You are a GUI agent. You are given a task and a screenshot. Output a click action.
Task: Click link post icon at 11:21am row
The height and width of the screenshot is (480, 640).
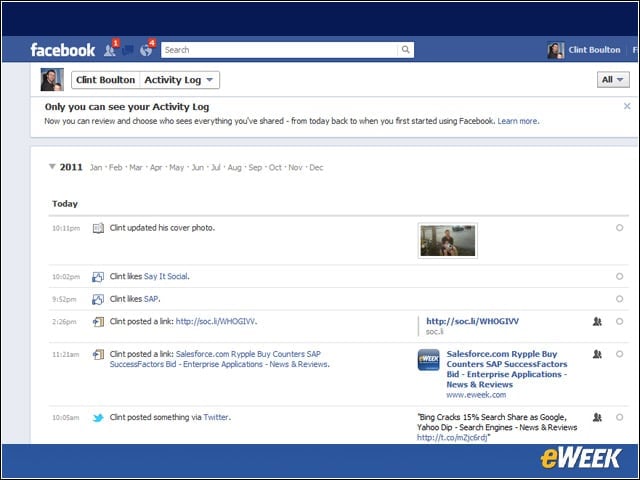98,354
